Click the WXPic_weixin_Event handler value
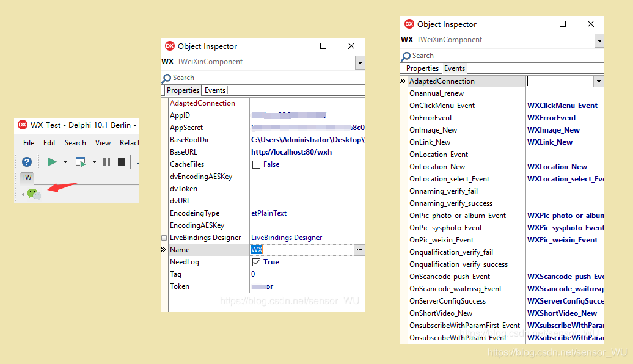The width and height of the screenshot is (633, 364). coord(562,239)
